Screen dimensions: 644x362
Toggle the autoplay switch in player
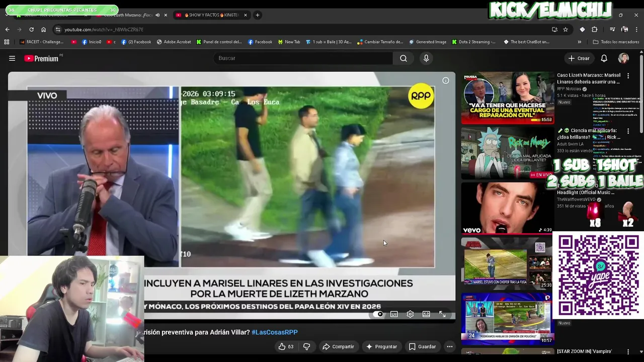pyautogui.click(x=378, y=314)
